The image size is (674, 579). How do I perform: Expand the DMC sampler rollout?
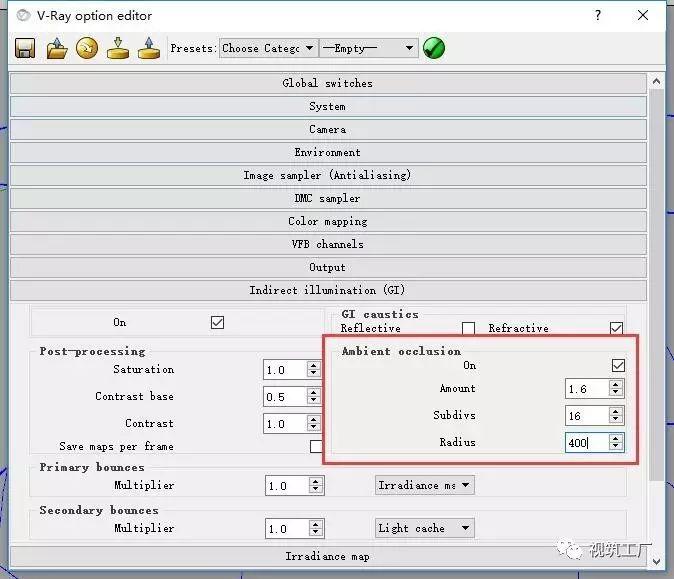point(328,199)
